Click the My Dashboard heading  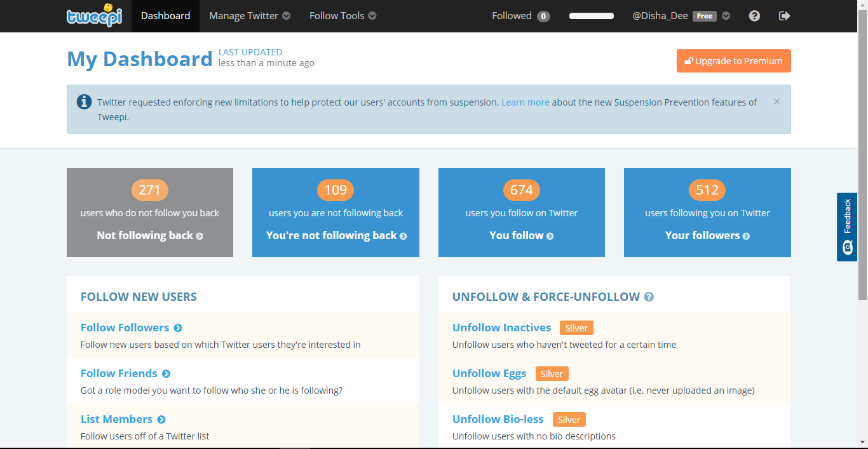pyautogui.click(x=140, y=59)
